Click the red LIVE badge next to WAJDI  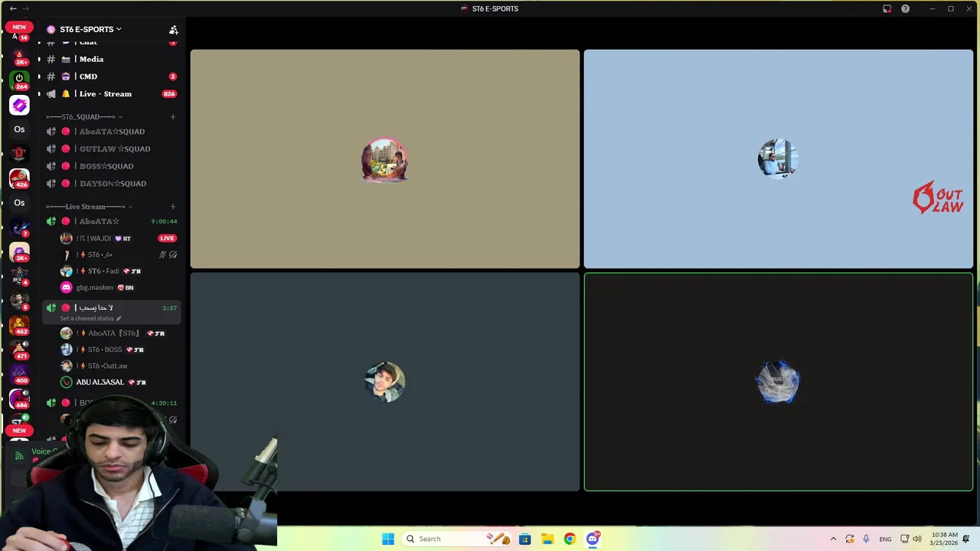tap(167, 238)
